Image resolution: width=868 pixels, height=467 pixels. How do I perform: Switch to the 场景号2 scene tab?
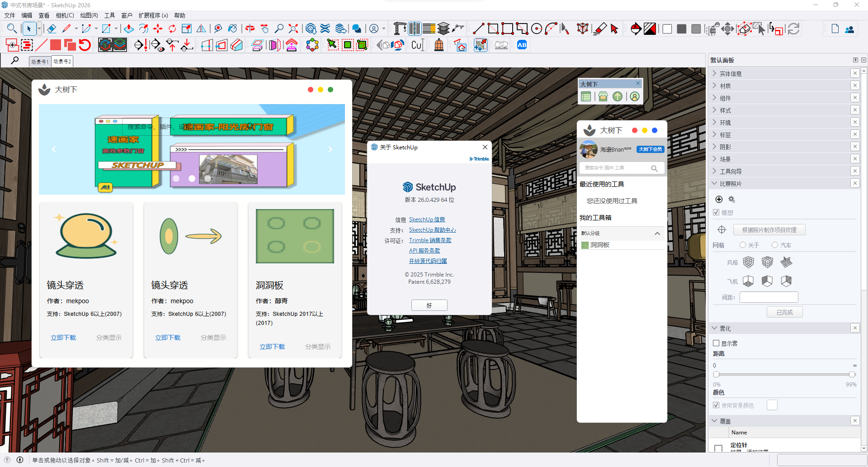point(62,62)
